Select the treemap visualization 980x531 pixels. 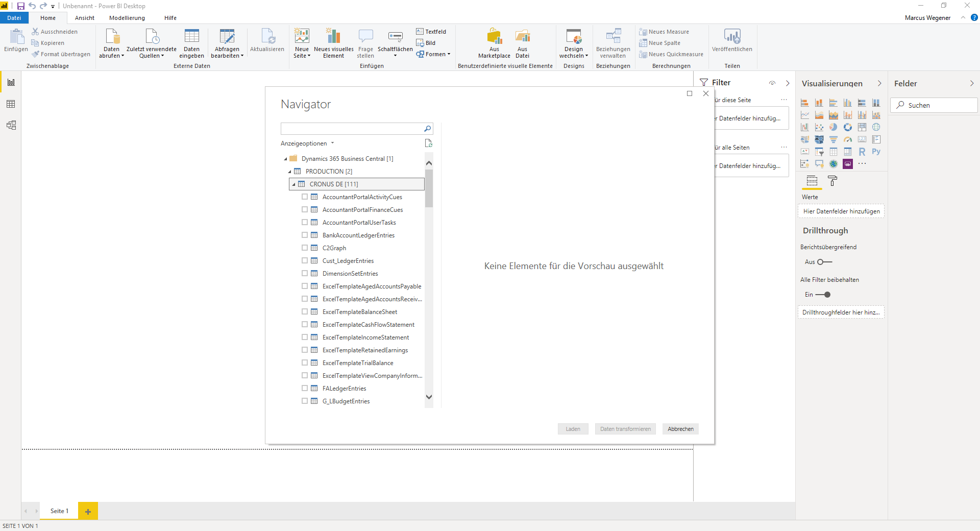coord(862,127)
